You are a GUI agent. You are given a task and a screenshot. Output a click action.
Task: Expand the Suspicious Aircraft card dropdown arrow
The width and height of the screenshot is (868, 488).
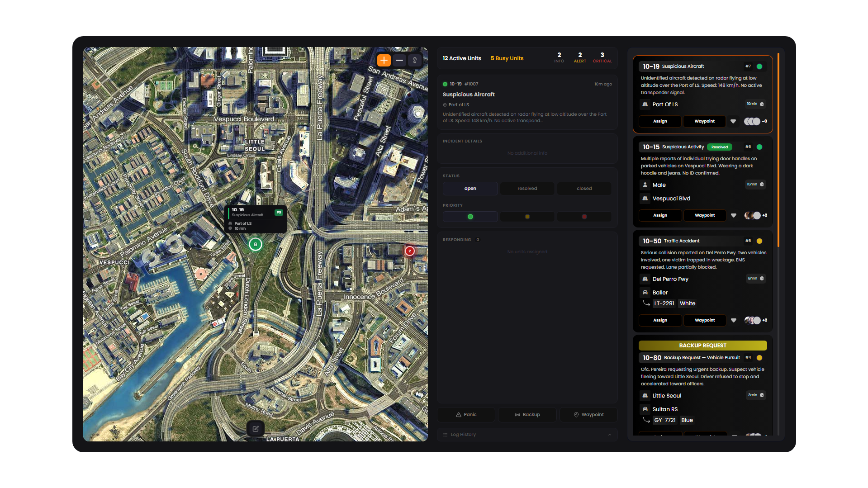coord(733,121)
